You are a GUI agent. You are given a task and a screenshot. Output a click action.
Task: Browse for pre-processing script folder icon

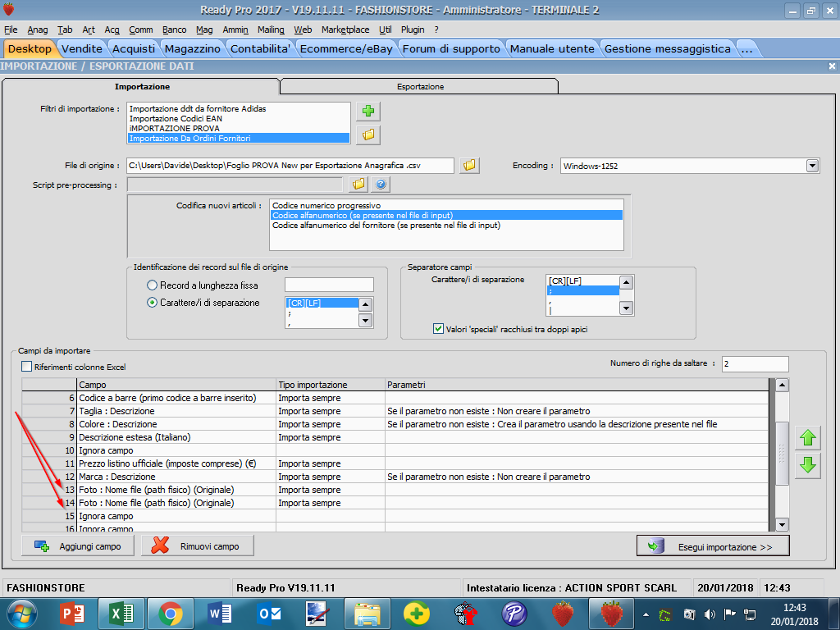coord(358,185)
